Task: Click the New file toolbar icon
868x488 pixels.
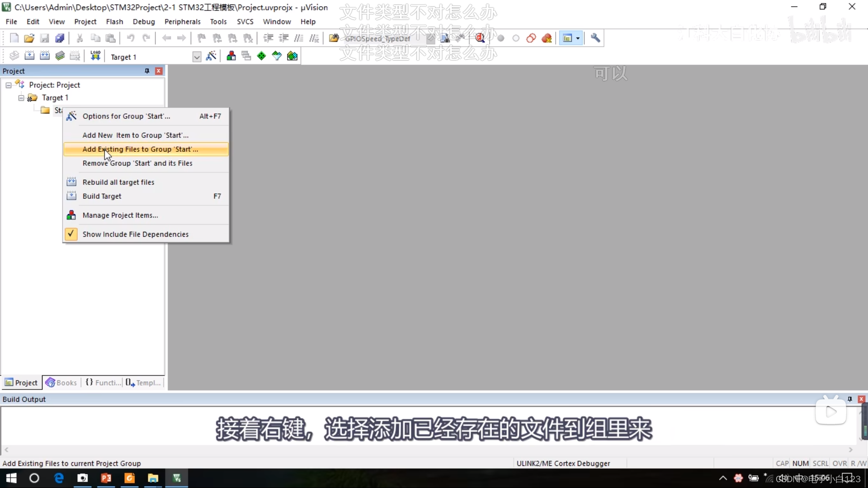Action: [14, 38]
